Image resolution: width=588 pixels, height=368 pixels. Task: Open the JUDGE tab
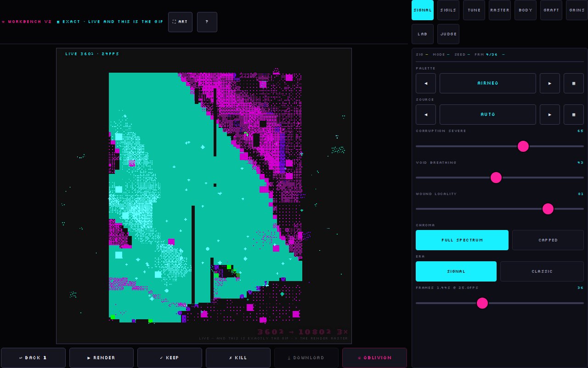pos(448,34)
